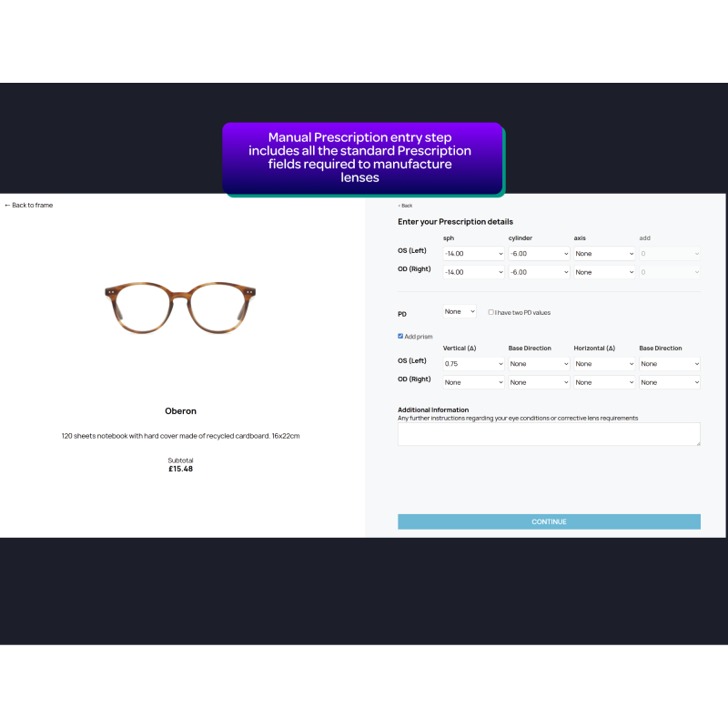Enable 'I have two PD values' checkbox

point(491,312)
